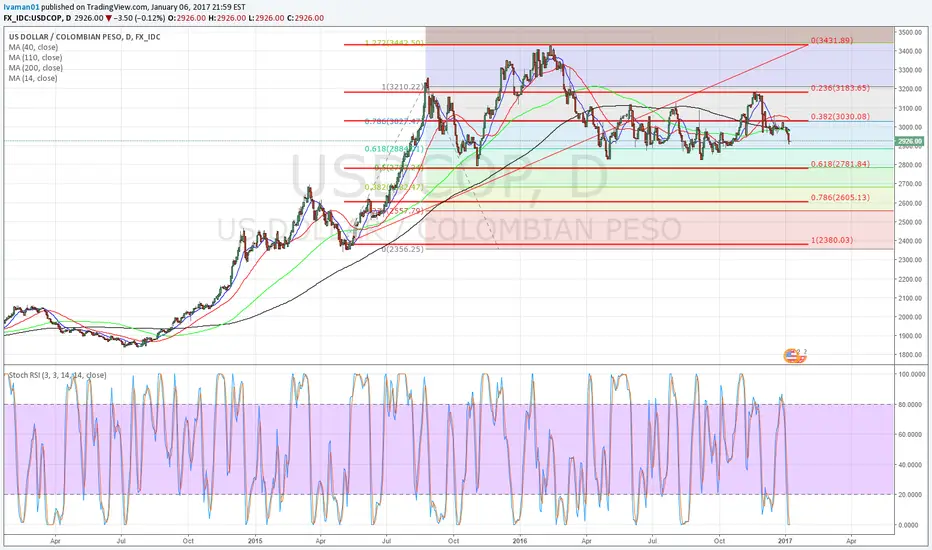Select the 1(2380.03) Fibonacci level label
The width and height of the screenshot is (932, 550).
tap(832, 240)
